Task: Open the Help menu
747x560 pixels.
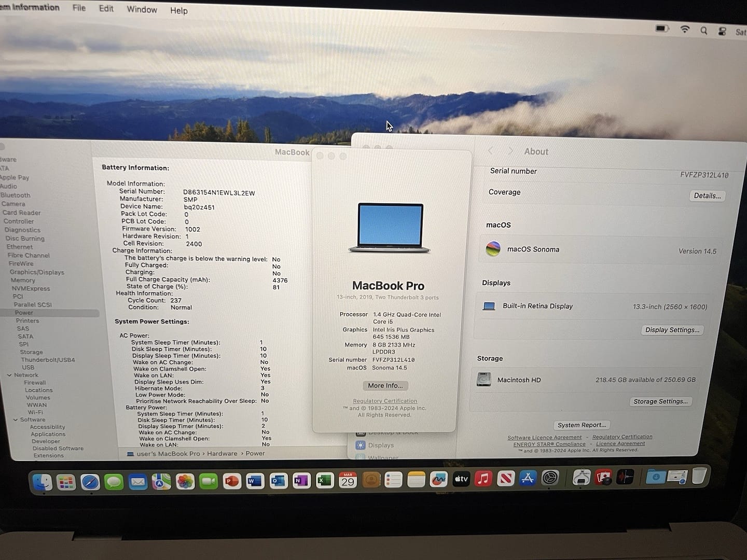Action: 179,10
